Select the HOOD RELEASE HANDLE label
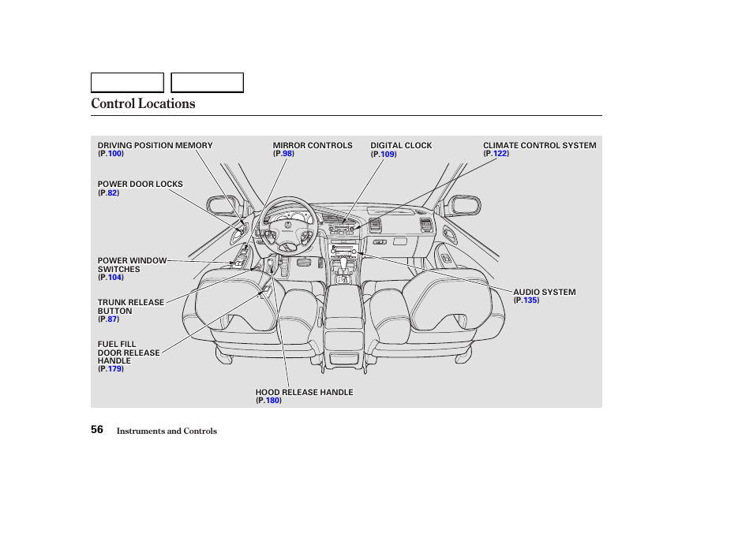This screenshot has width=753, height=560. [305, 393]
